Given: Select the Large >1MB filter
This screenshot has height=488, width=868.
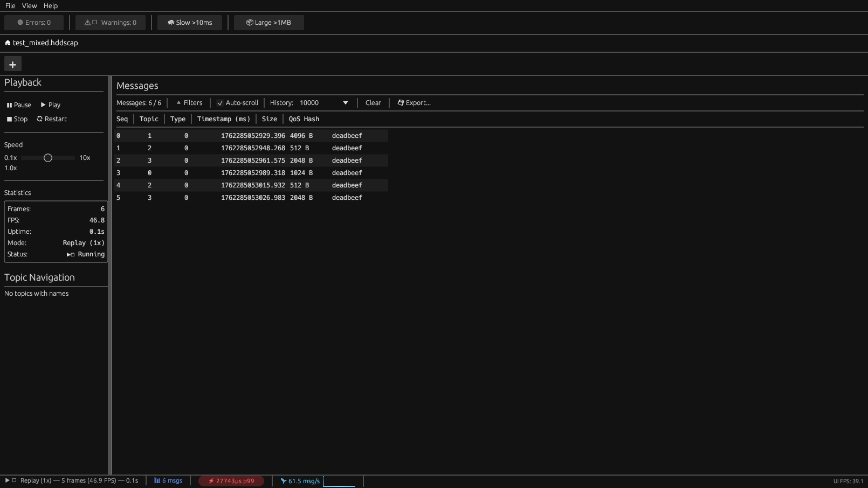Looking at the screenshot, I should (268, 23).
